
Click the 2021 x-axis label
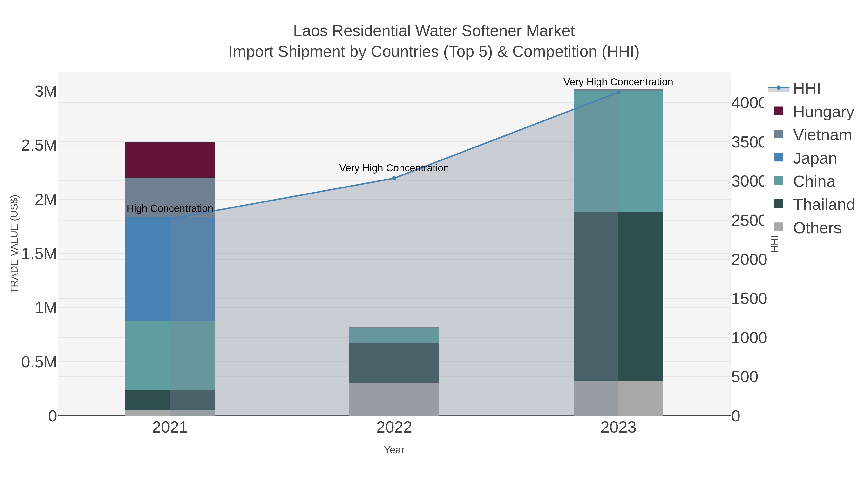pos(170,428)
